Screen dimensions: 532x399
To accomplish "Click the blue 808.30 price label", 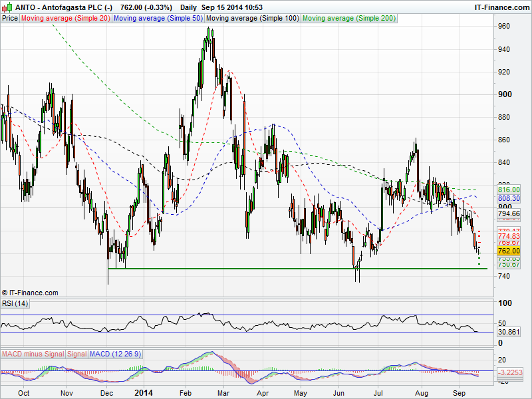I will (x=509, y=198).
